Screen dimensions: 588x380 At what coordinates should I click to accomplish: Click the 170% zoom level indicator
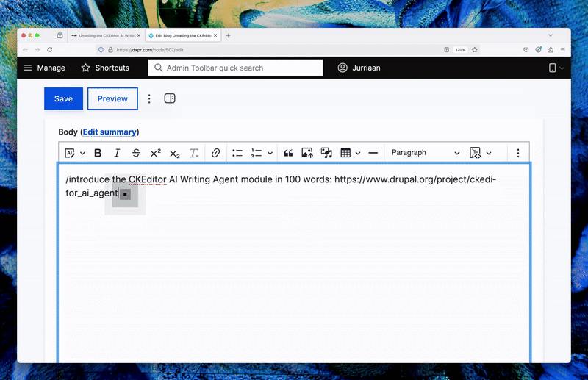460,50
